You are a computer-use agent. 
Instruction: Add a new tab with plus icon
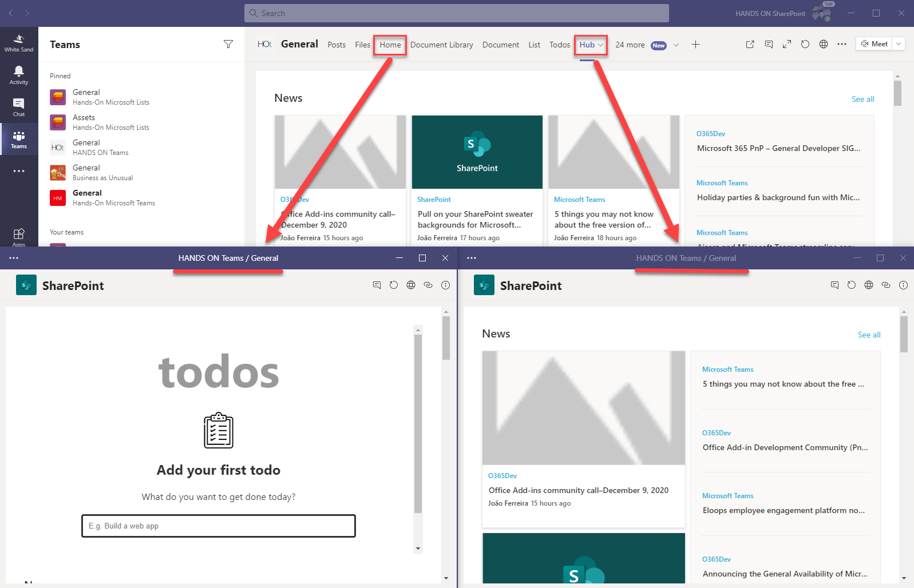tap(695, 44)
